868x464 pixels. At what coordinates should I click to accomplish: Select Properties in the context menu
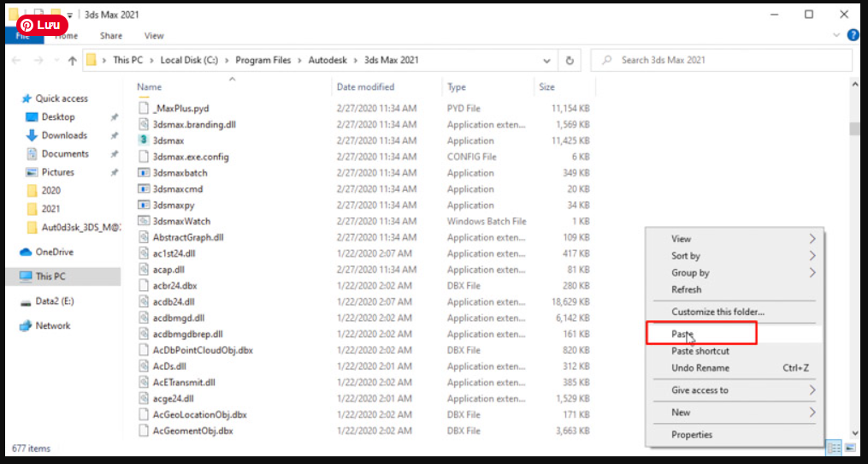692,435
